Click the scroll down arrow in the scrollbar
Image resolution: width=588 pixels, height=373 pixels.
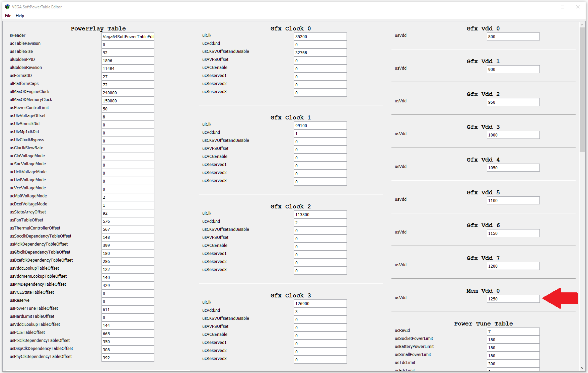coord(582,368)
